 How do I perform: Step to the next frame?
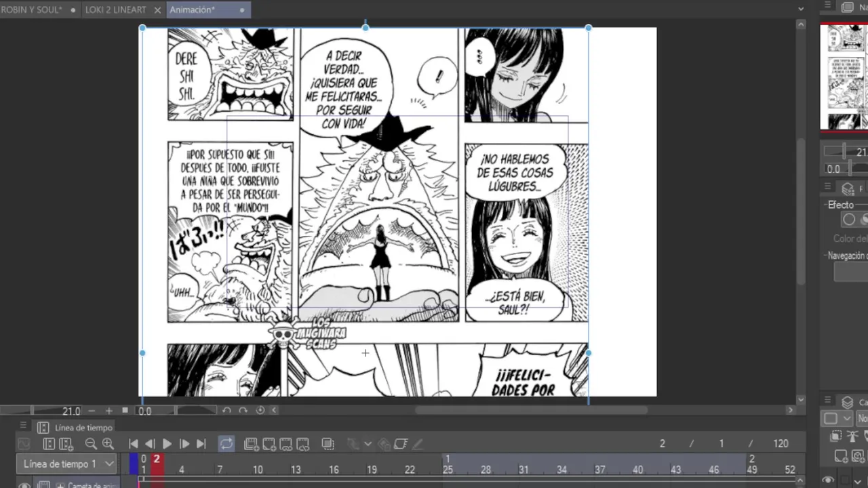point(184,444)
